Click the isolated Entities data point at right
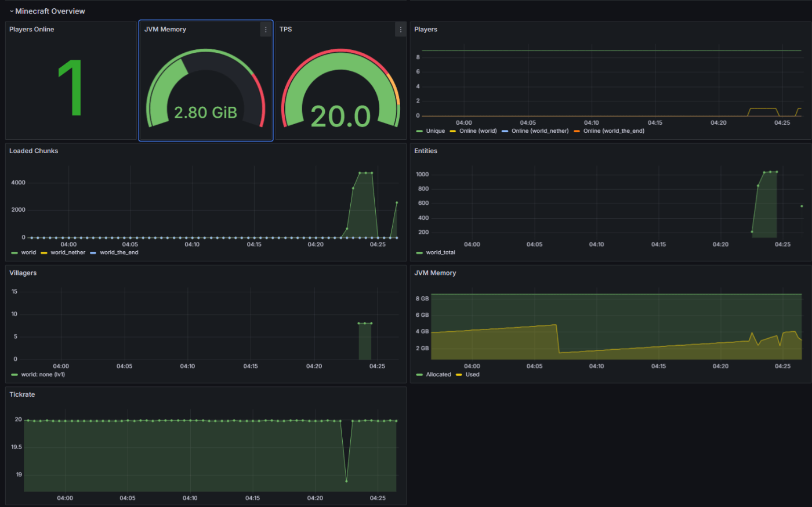 pos(802,206)
